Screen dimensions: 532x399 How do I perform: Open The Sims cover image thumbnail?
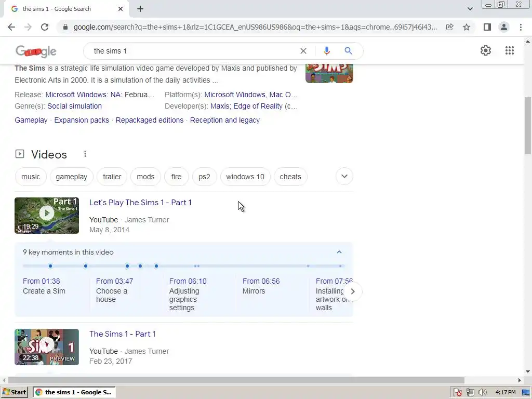[x=329, y=73]
